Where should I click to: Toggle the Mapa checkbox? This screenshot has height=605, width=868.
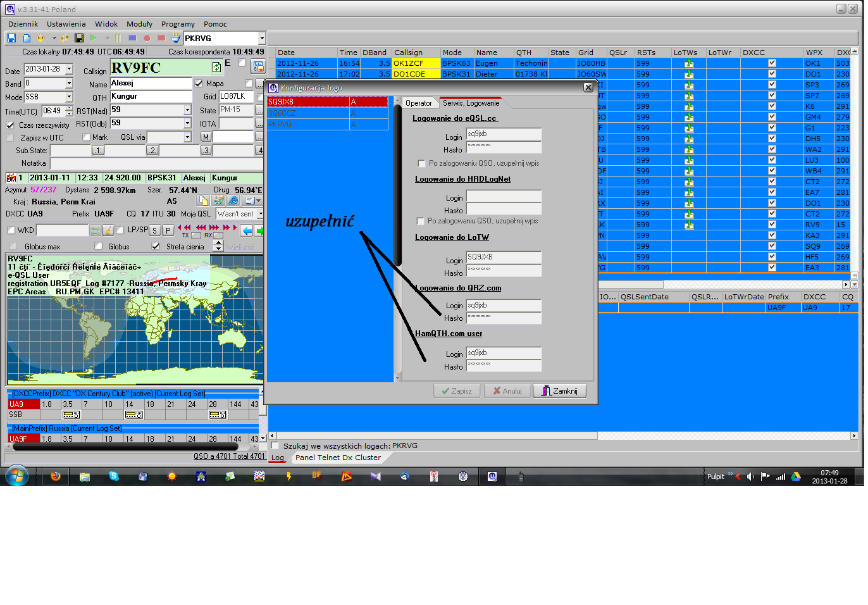[199, 84]
